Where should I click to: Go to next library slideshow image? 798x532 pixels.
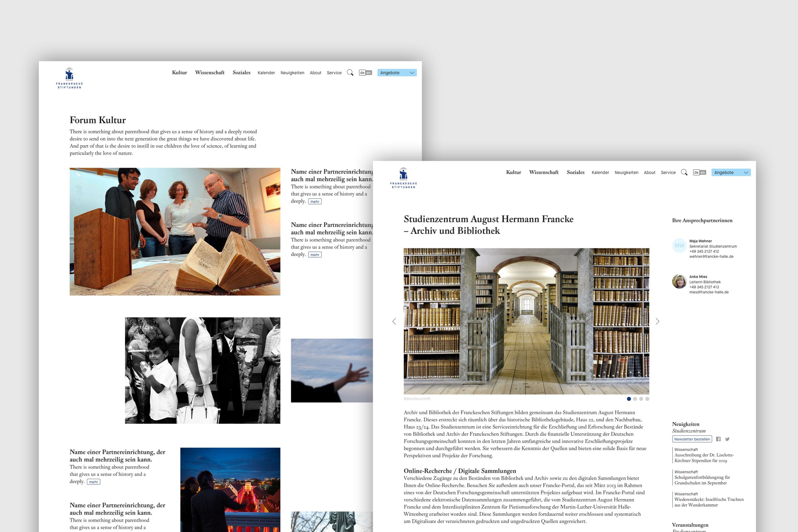point(657,321)
